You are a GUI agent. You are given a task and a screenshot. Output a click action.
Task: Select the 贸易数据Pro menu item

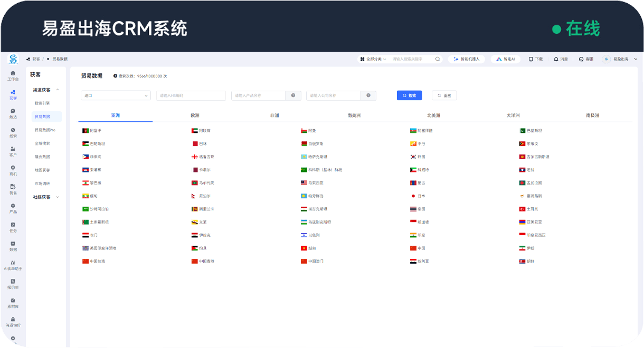[x=45, y=130]
